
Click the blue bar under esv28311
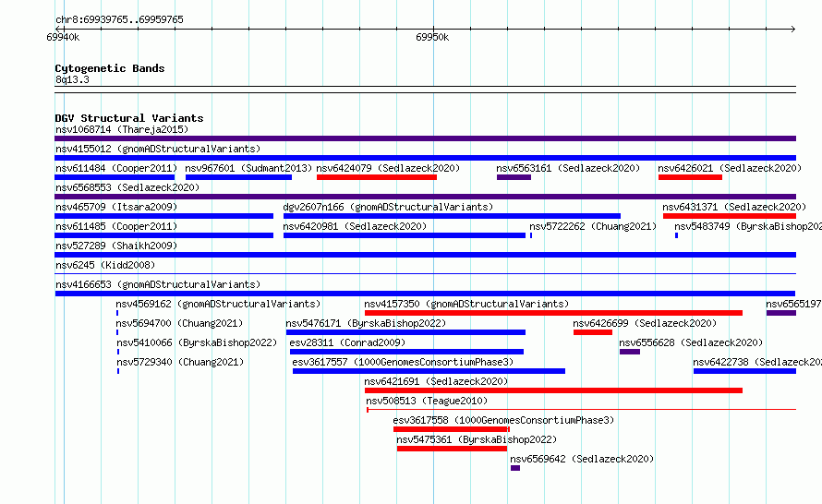(406, 352)
